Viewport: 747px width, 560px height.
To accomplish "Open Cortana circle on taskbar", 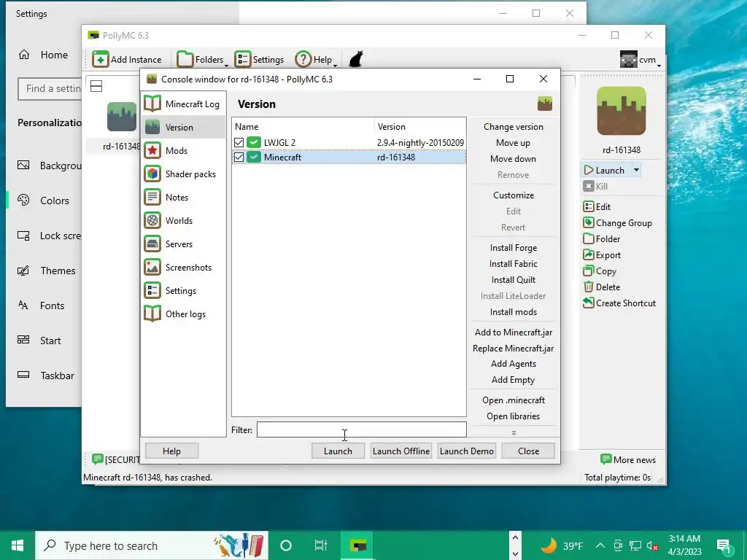I will [x=286, y=545].
